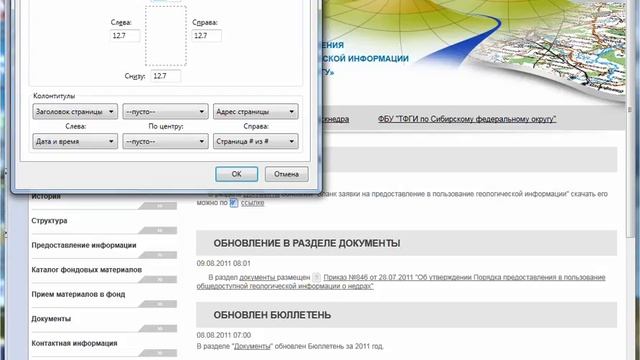
Task: Click the file icon before Приказ №846
Action: pos(316,277)
